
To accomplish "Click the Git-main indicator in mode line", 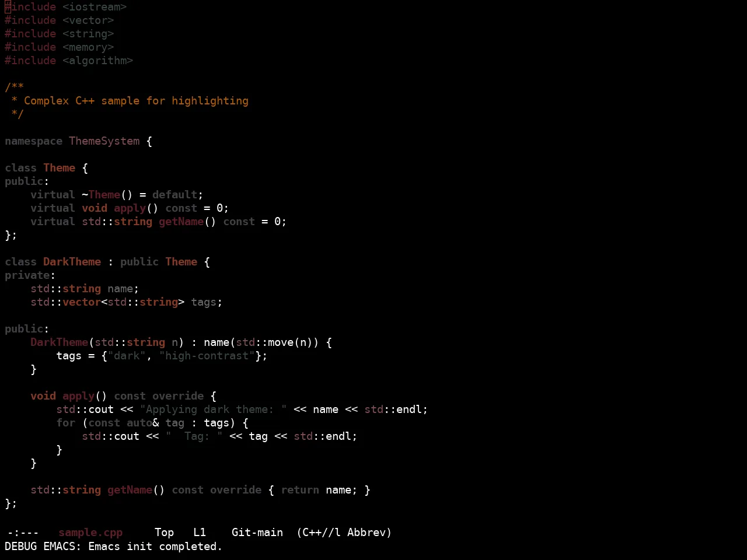I will (257, 533).
